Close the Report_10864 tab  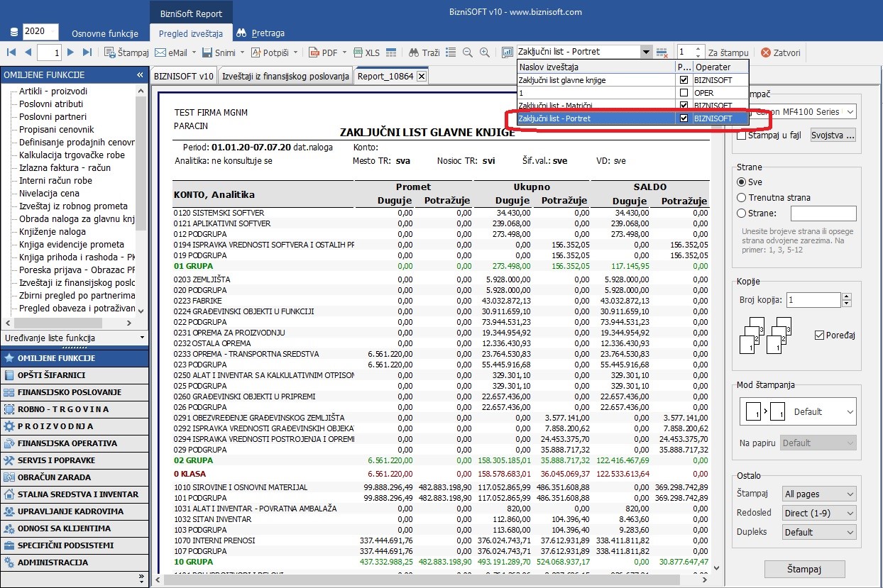pos(421,76)
